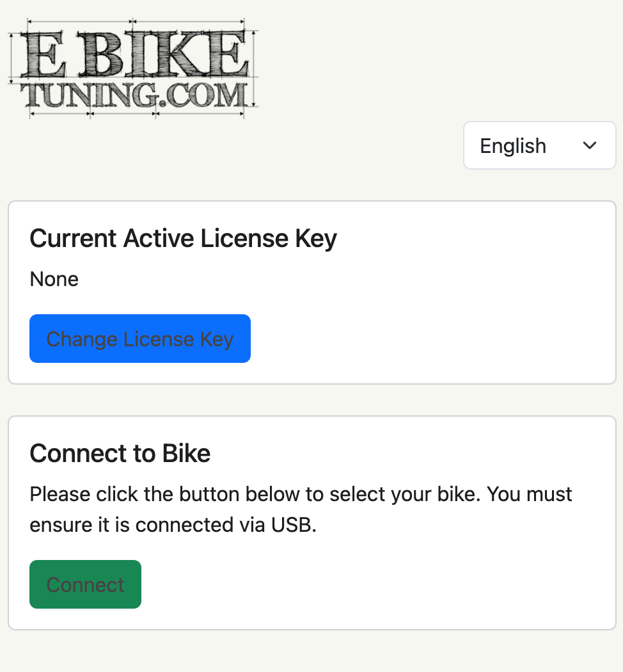Click the 'English' label in language selector
623x672 pixels.
[513, 146]
